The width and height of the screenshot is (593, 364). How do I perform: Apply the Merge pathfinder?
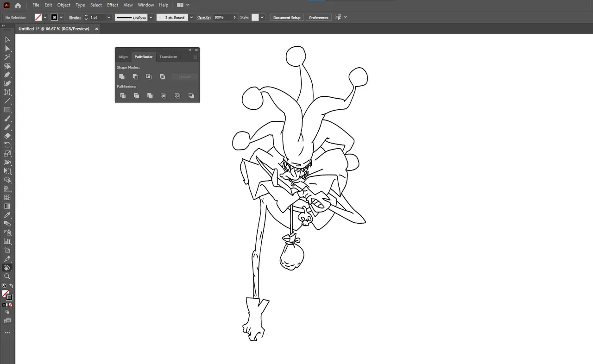pos(150,96)
